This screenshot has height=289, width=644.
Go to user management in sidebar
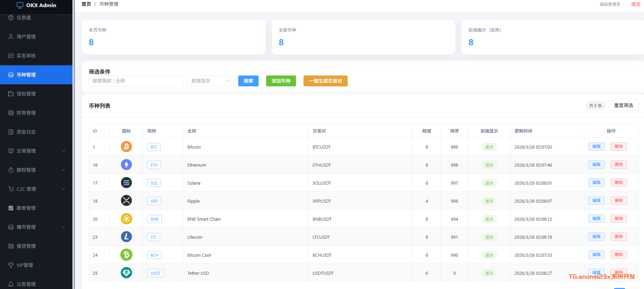coord(26,37)
